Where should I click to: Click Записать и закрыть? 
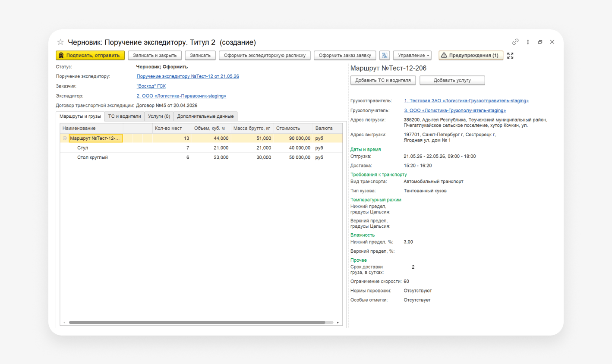[155, 55]
